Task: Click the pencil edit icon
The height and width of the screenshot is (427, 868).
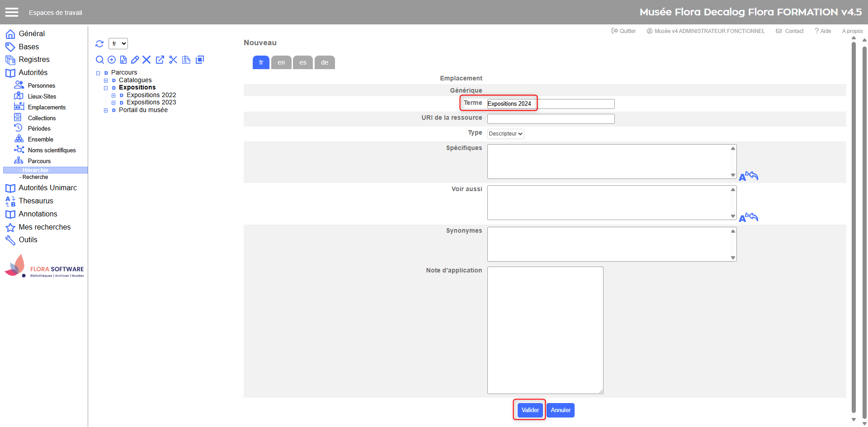Action: pos(135,60)
